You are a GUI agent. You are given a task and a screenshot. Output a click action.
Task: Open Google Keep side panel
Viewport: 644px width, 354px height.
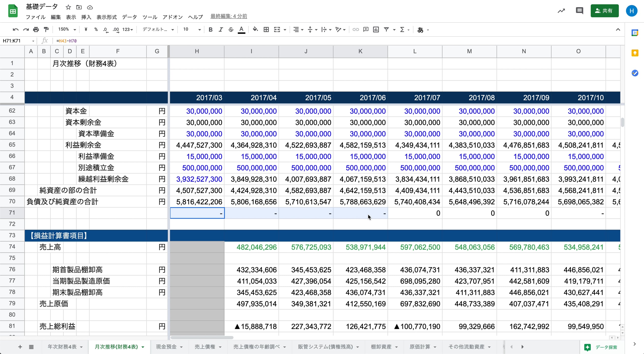[x=635, y=53]
